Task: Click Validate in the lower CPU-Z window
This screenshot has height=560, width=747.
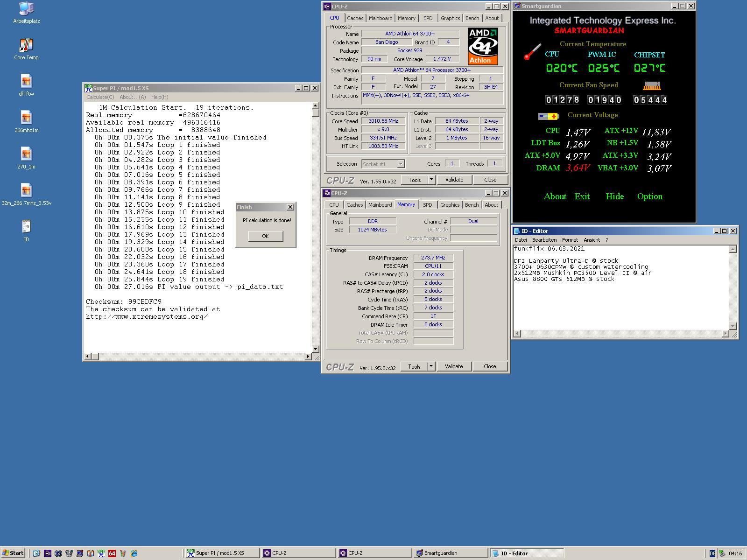Action: 454,366
